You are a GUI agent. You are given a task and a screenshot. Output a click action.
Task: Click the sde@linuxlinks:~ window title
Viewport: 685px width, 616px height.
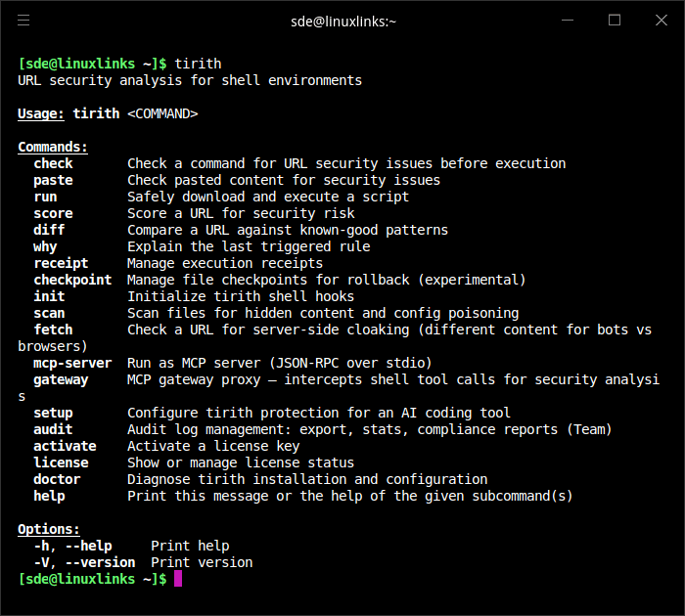[342, 21]
